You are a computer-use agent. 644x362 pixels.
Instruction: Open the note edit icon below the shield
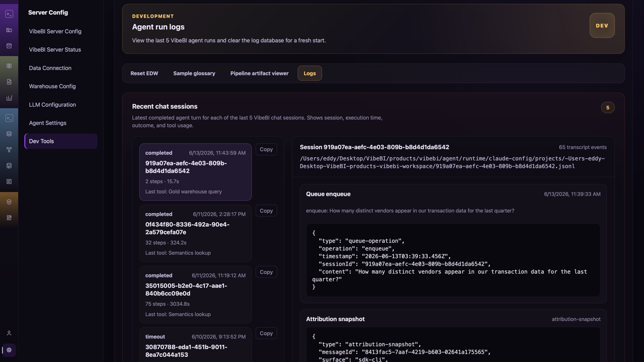(9, 218)
